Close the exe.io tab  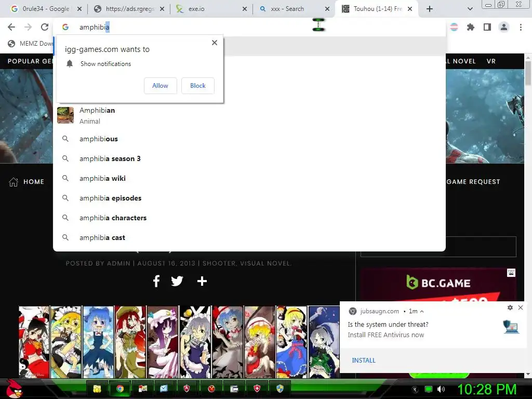click(x=245, y=9)
